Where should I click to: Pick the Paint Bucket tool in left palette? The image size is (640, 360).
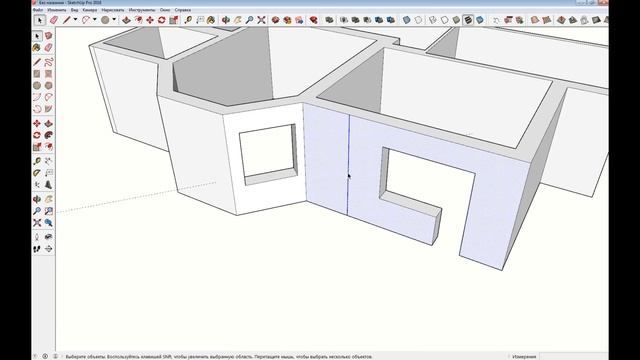37,48
